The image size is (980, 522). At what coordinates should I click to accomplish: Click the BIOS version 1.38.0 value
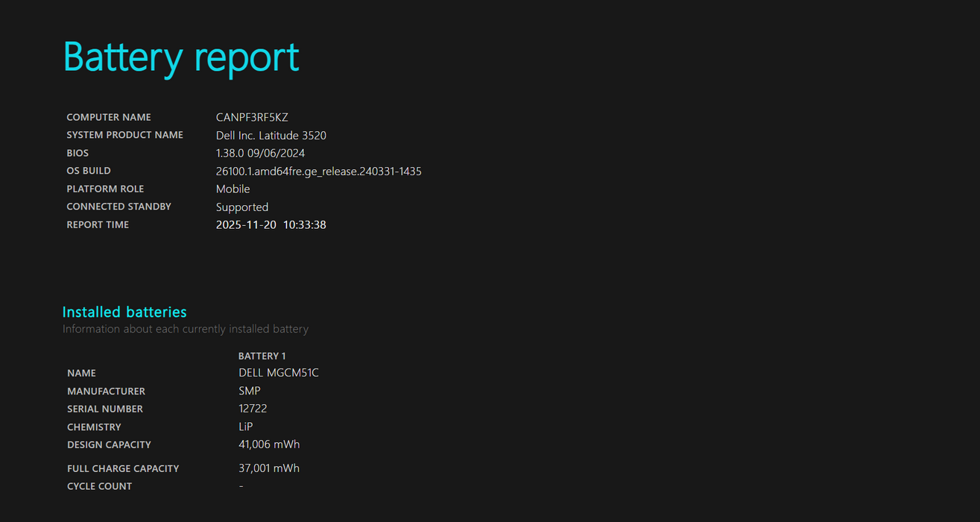click(260, 153)
